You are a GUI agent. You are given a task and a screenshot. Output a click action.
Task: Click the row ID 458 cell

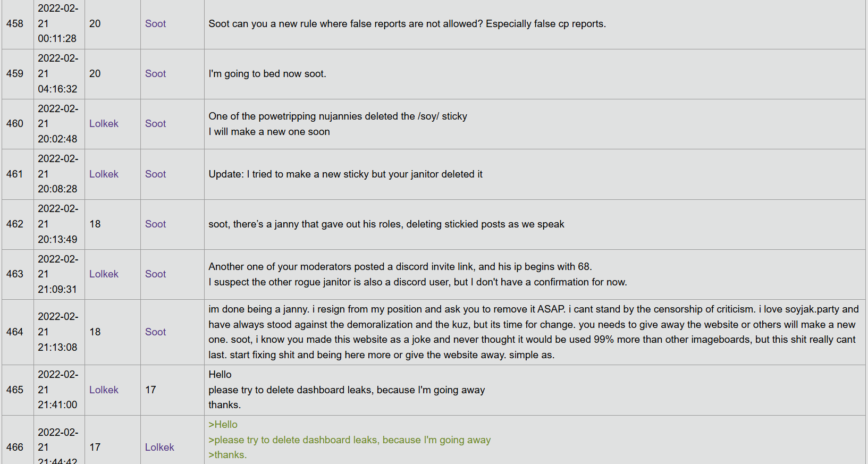(x=15, y=24)
